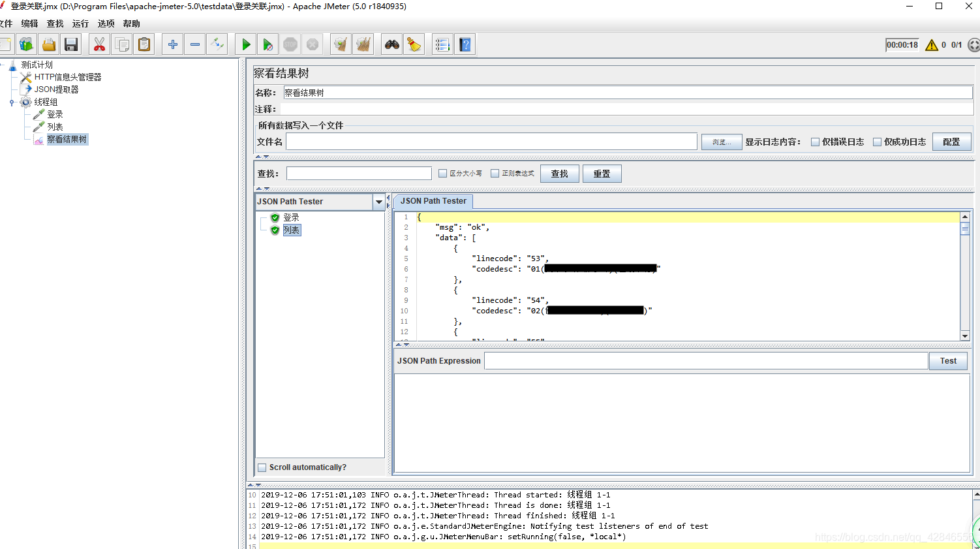
Task: Click the Stop test icon
Action: point(290,44)
